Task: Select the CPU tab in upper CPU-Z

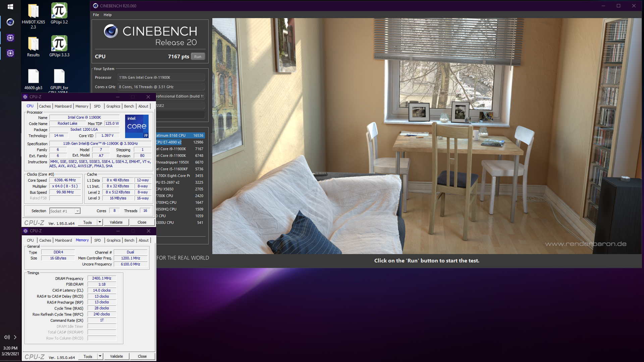Action: [30, 106]
